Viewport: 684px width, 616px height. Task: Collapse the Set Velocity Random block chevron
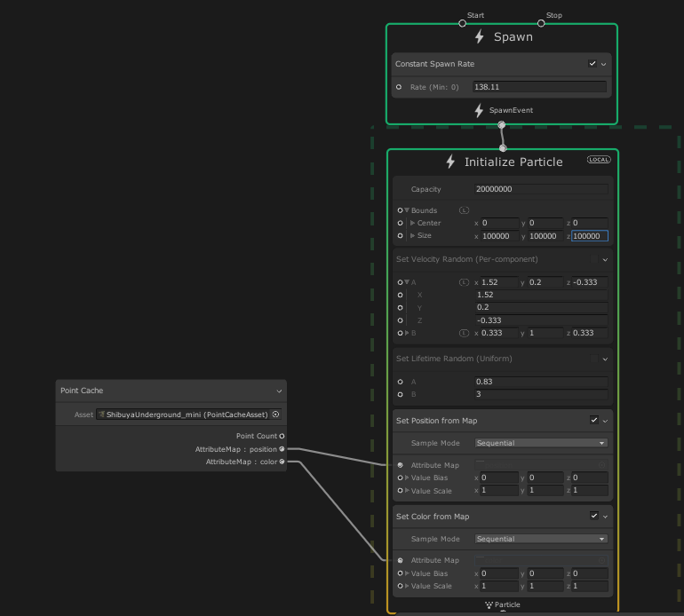coord(606,260)
